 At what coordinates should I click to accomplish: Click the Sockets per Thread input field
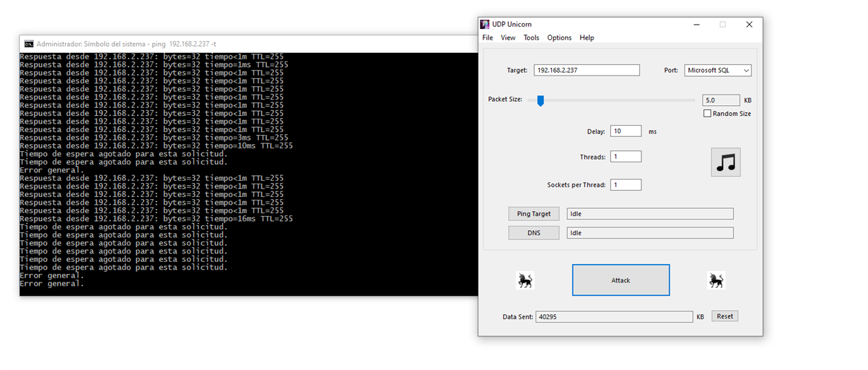click(x=626, y=185)
